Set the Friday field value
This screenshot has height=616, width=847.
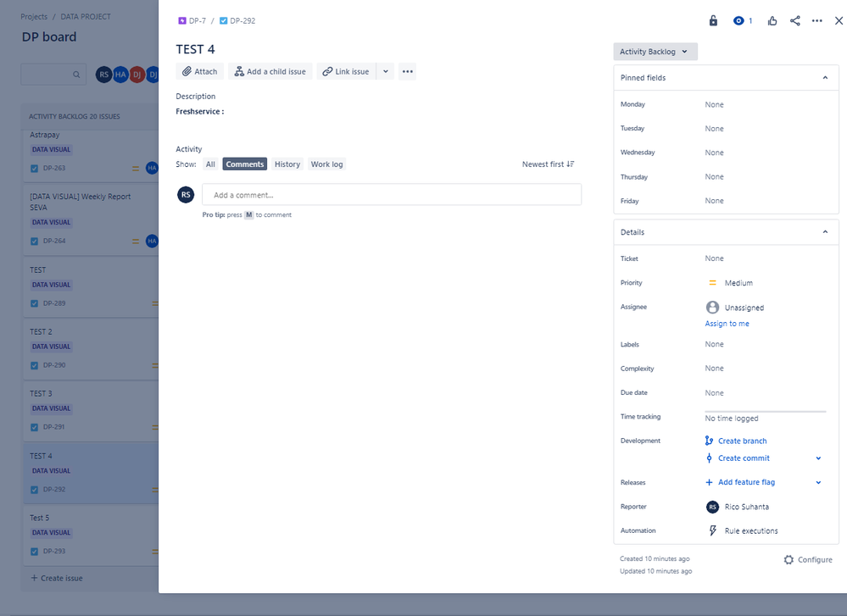[714, 201]
